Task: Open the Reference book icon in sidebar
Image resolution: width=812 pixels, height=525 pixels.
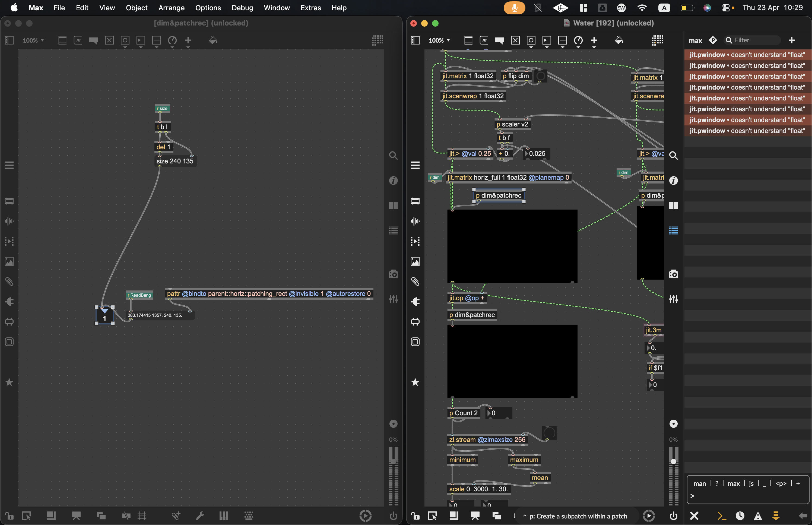Action: coord(673,205)
